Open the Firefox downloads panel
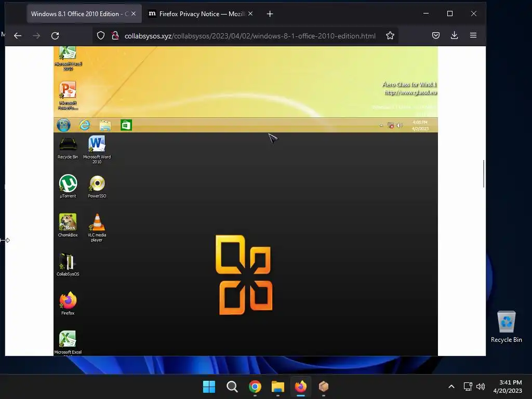This screenshot has height=399, width=532. coord(454,35)
